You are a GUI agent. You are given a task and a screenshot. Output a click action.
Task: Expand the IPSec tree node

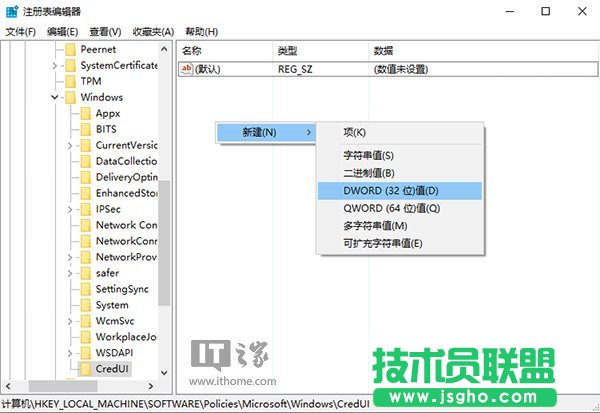coord(70,209)
